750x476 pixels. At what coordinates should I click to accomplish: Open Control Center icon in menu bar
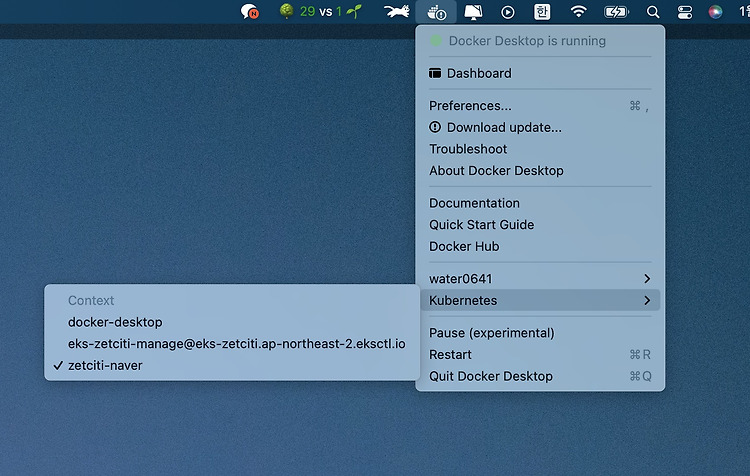click(x=684, y=12)
